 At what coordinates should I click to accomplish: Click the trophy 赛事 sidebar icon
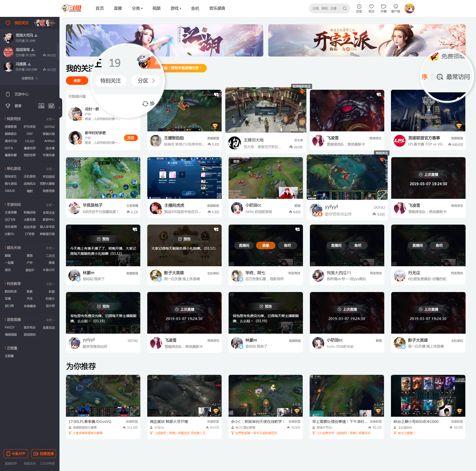click(8, 106)
